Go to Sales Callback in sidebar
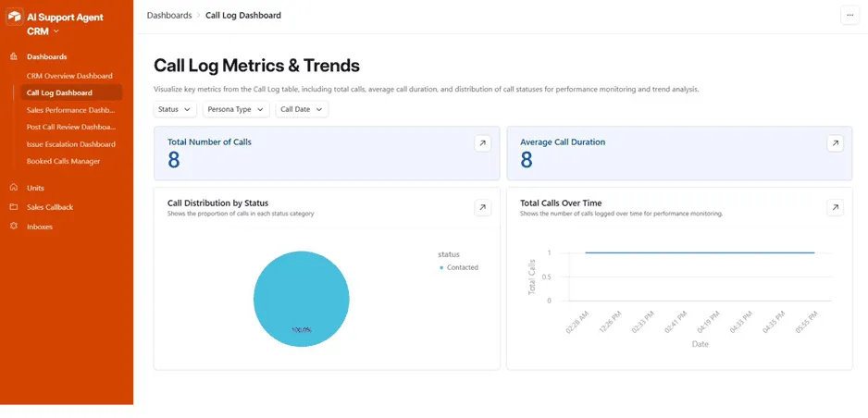The height and width of the screenshot is (418, 868). click(50, 207)
